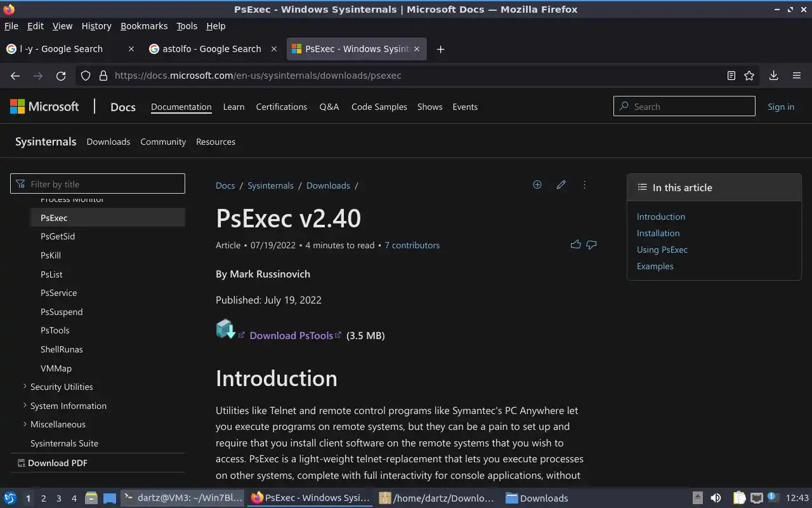The width and height of the screenshot is (812, 508).
Task: Open the History menu
Action: [x=96, y=26]
